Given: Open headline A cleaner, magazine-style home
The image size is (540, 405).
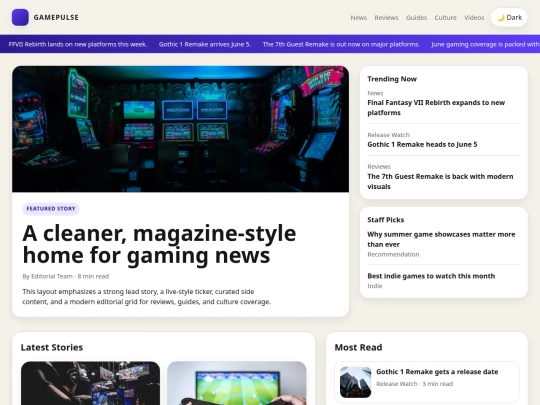Looking at the screenshot, I should pos(159,244).
